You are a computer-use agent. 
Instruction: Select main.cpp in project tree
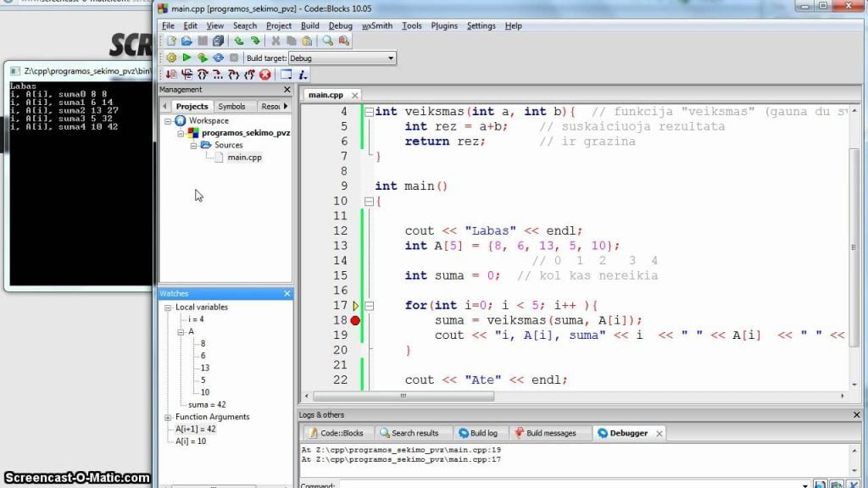tap(244, 158)
